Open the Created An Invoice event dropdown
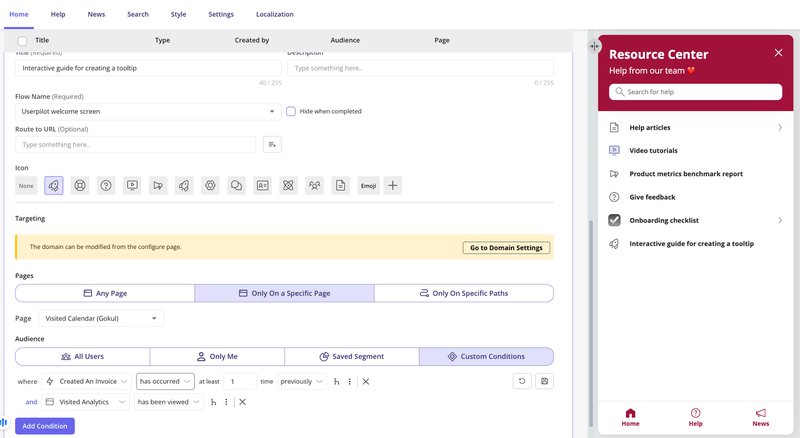This screenshot has width=800, height=438. click(x=86, y=381)
